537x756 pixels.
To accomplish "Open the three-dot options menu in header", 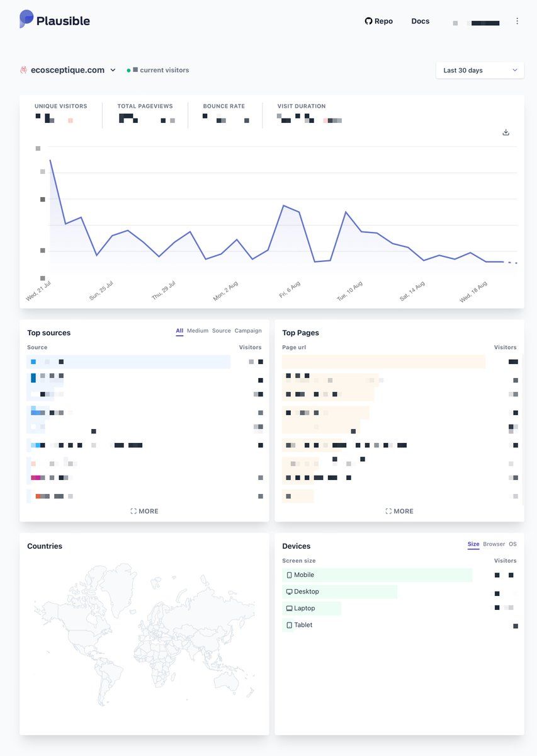I will tap(517, 21).
